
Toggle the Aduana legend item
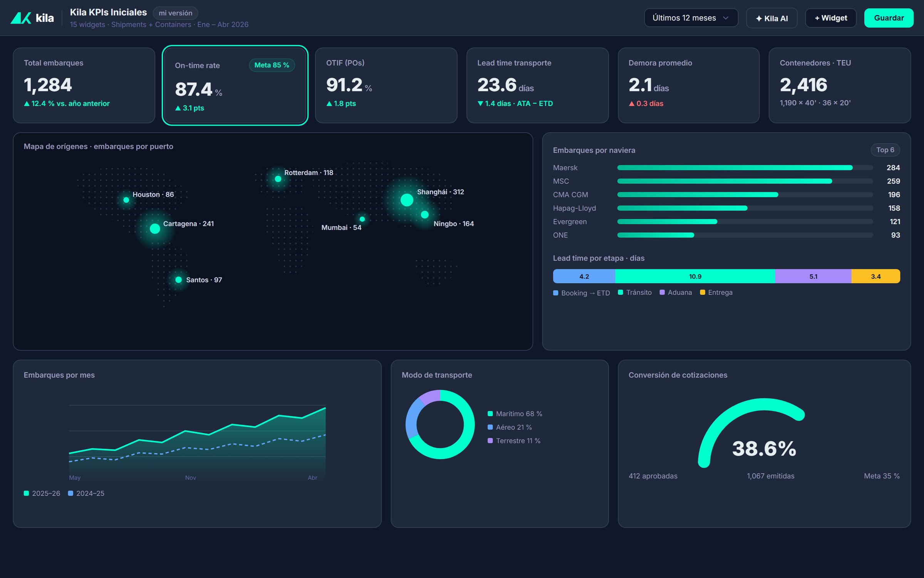tap(676, 292)
